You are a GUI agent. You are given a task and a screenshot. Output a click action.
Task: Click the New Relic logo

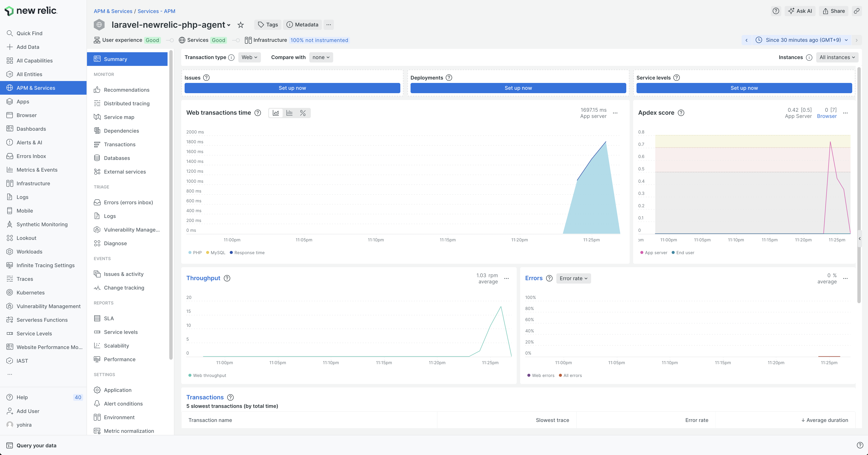click(x=31, y=11)
